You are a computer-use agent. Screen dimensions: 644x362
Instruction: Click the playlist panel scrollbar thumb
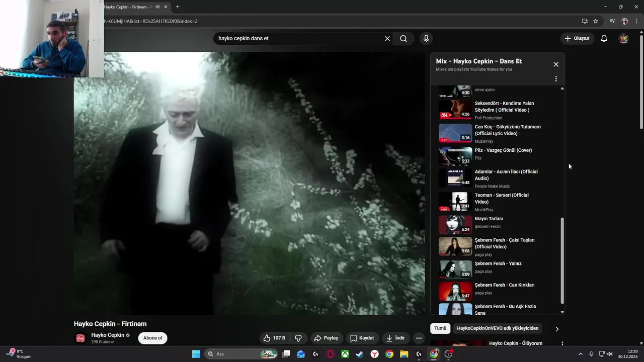tap(562, 260)
